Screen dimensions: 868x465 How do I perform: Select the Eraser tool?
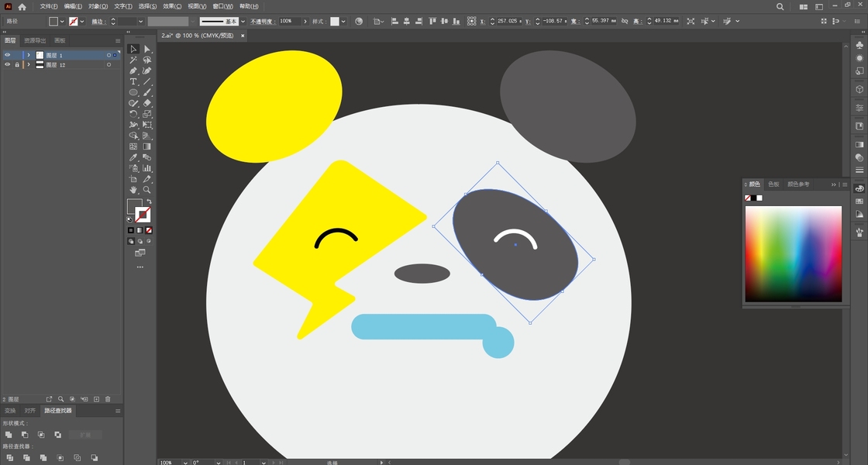(146, 103)
